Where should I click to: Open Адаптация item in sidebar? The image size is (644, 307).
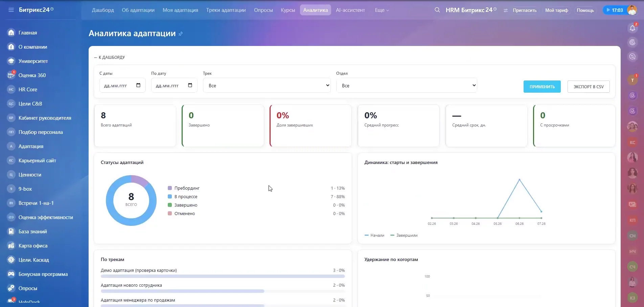coord(31,146)
